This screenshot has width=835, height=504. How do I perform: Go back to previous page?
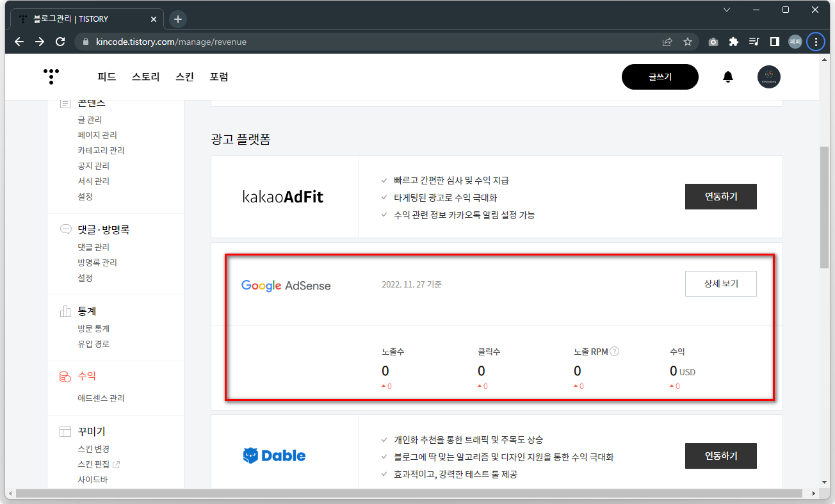[x=19, y=42]
